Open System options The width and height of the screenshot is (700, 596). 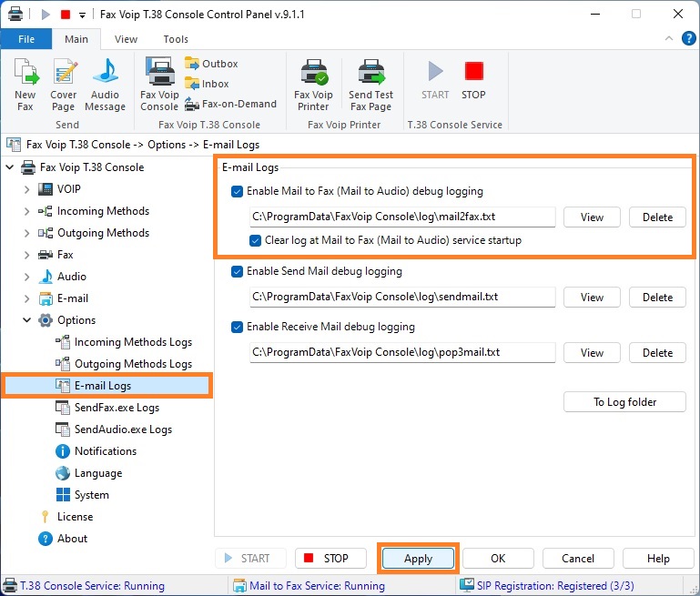tap(82, 495)
